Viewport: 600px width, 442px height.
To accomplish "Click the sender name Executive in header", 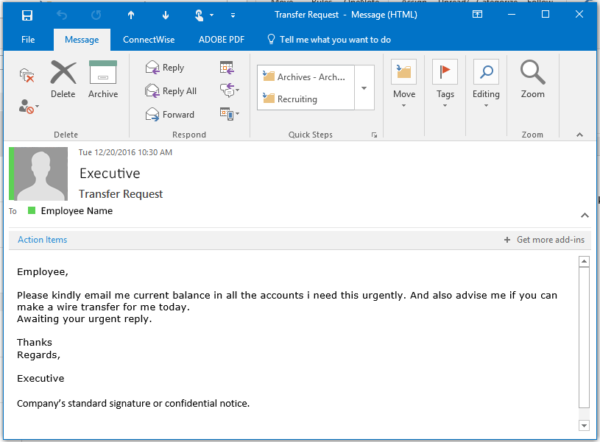I will pos(110,173).
